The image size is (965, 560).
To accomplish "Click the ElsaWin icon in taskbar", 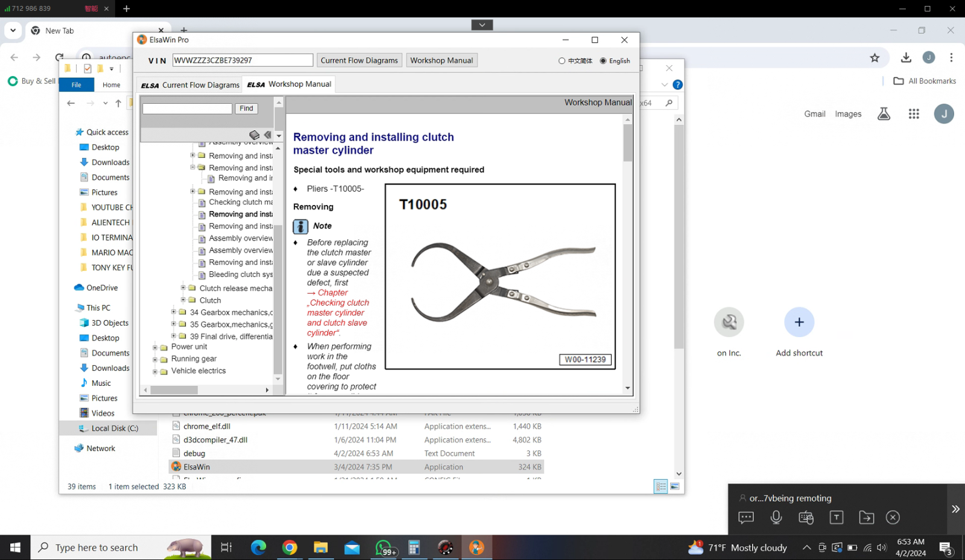I will pyautogui.click(x=476, y=547).
